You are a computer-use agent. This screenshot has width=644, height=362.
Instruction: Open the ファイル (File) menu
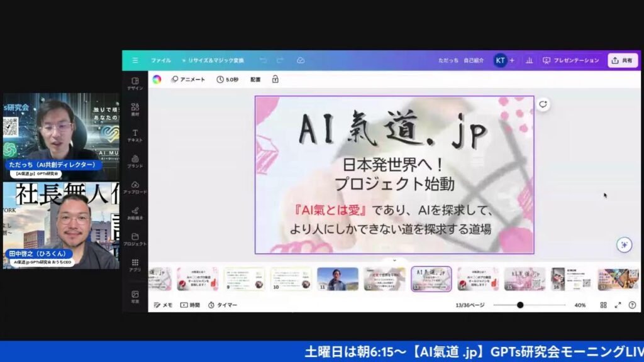(x=160, y=60)
